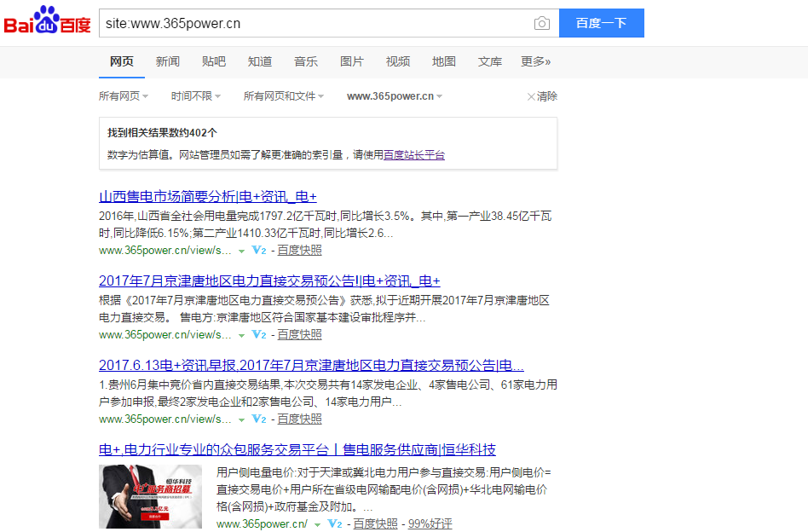Viewport: 808px width, 532px height.
Task: Switch to the 新闻 tab
Action: (167, 61)
